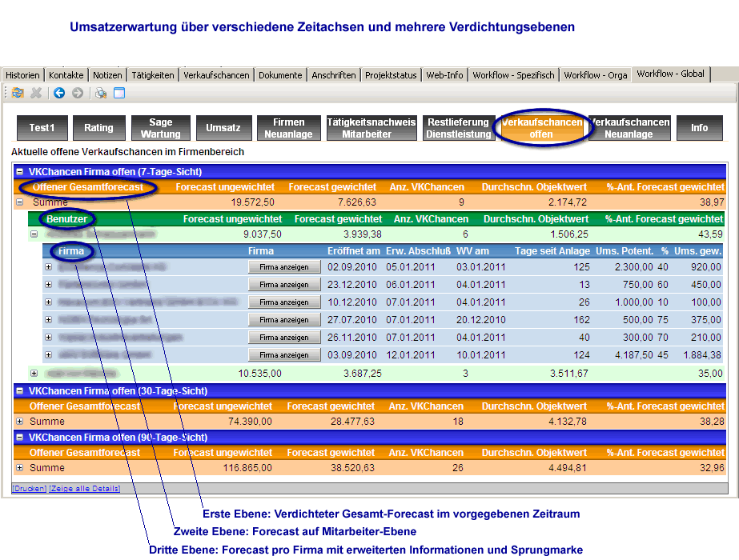The width and height of the screenshot is (739, 560).
Task: Collapse the user row with 9.037,50
Action: point(34,234)
